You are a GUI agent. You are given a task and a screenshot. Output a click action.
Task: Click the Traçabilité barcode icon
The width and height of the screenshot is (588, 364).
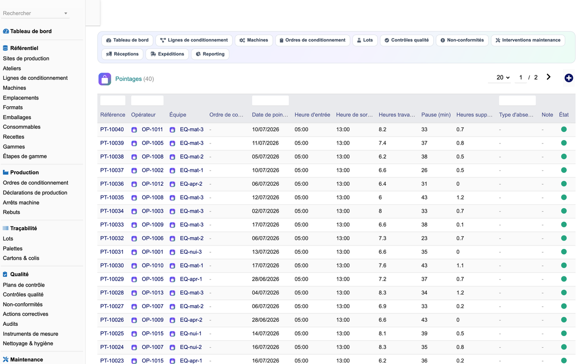click(6, 228)
